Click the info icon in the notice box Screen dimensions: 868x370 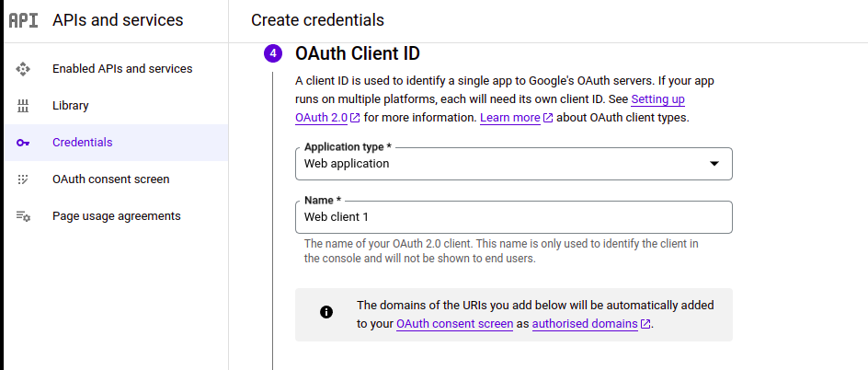coord(325,313)
